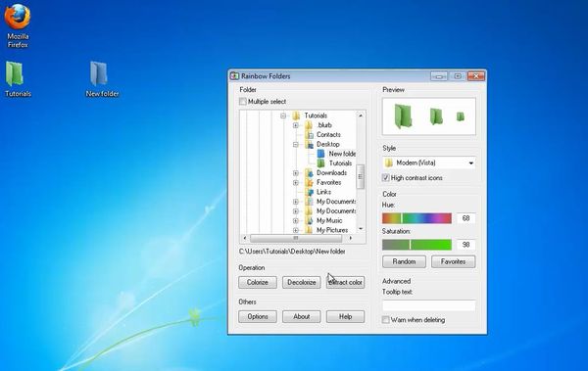Click the My Pictures folder icon in the tree
Image resolution: width=588 pixels, height=371 pixels.
pos(309,230)
